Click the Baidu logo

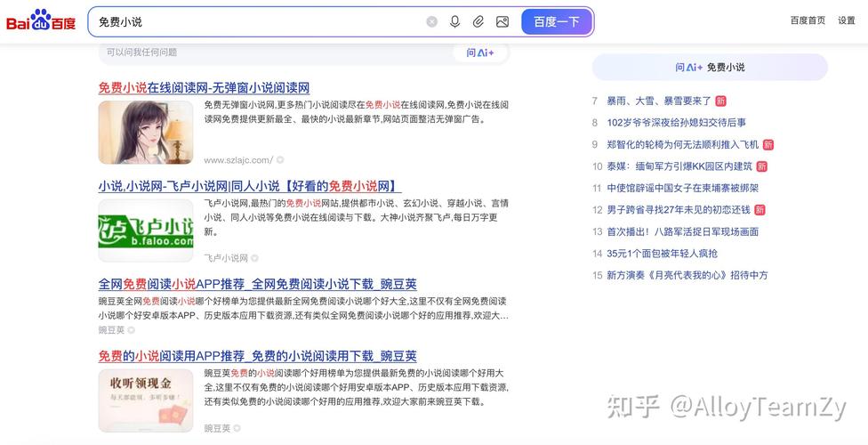coord(40,21)
